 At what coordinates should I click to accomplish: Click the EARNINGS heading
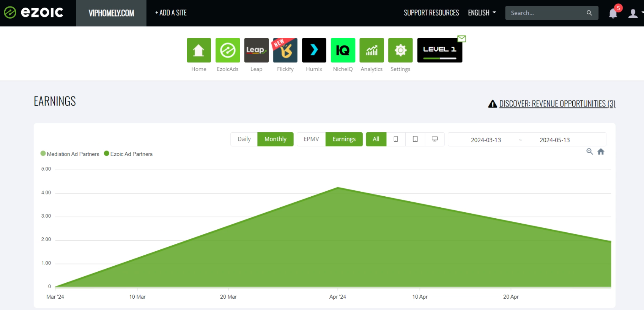55,101
